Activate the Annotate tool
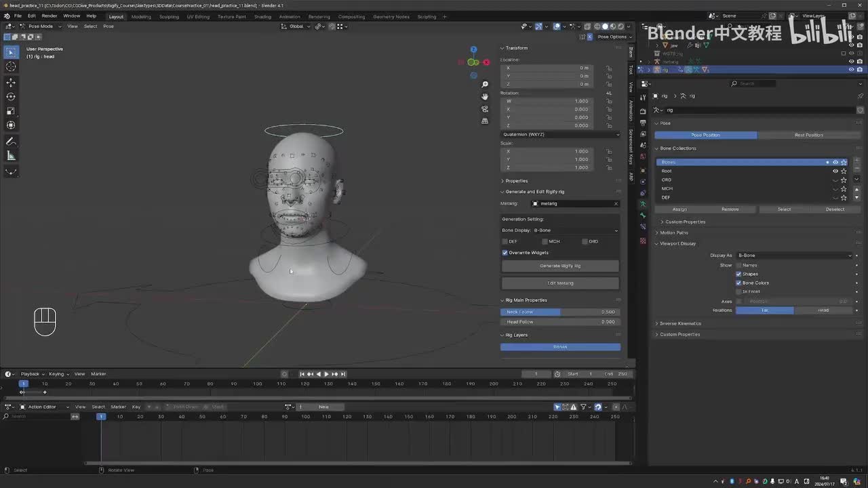Image resolution: width=868 pixels, height=488 pixels. (11, 142)
